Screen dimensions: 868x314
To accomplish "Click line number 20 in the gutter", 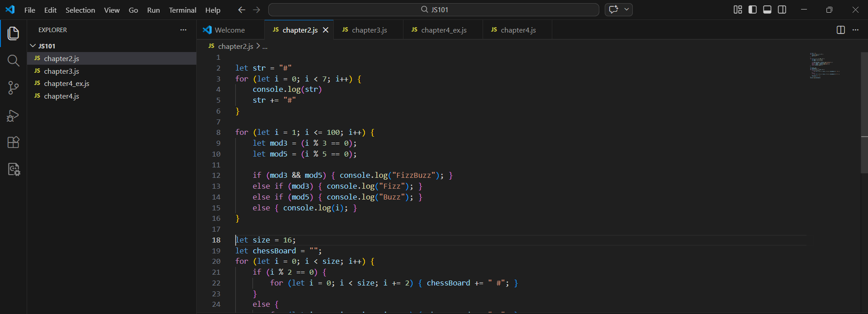I will [x=216, y=261].
